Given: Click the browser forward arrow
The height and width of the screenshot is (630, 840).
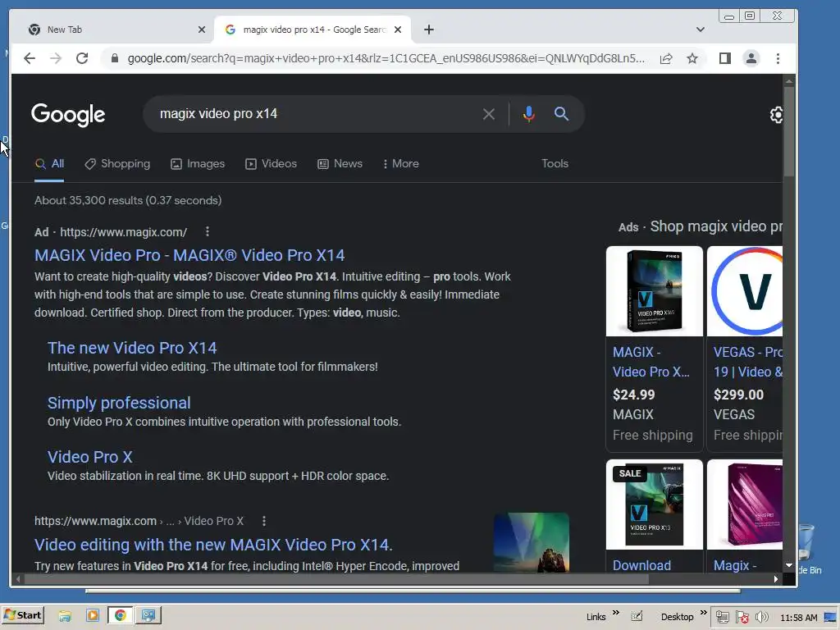Looking at the screenshot, I should click(x=56, y=58).
